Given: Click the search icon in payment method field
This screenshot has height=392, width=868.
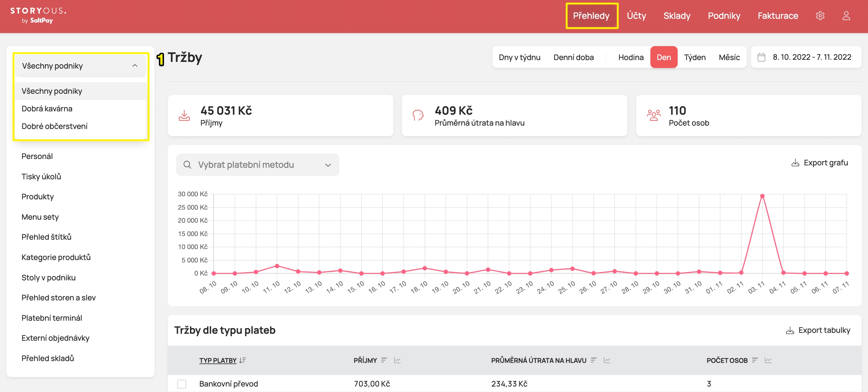Looking at the screenshot, I should (187, 165).
